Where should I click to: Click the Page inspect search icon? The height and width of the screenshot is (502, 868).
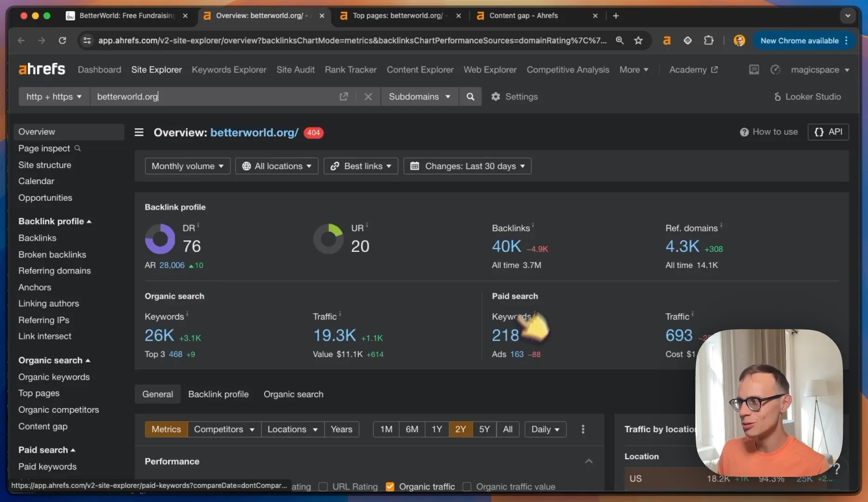click(78, 148)
